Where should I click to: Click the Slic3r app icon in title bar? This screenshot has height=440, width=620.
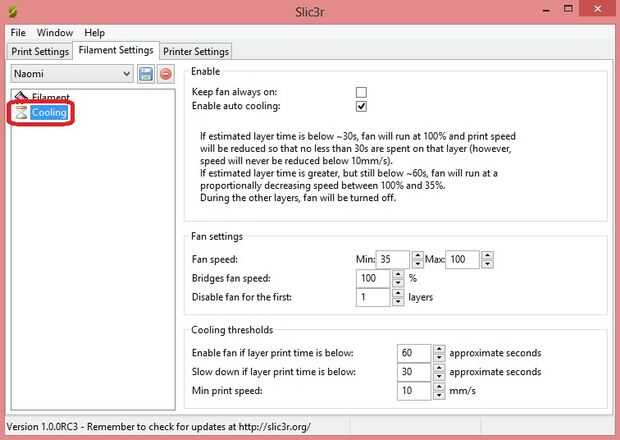(x=13, y=12)
